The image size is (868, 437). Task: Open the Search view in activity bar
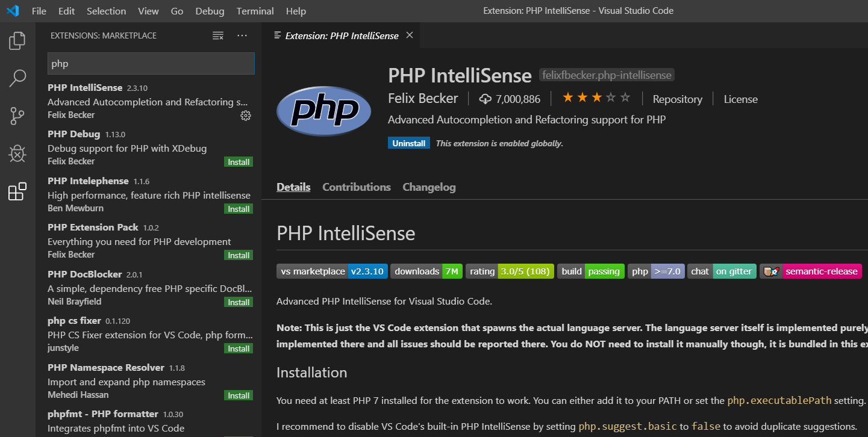coord(17,78)
